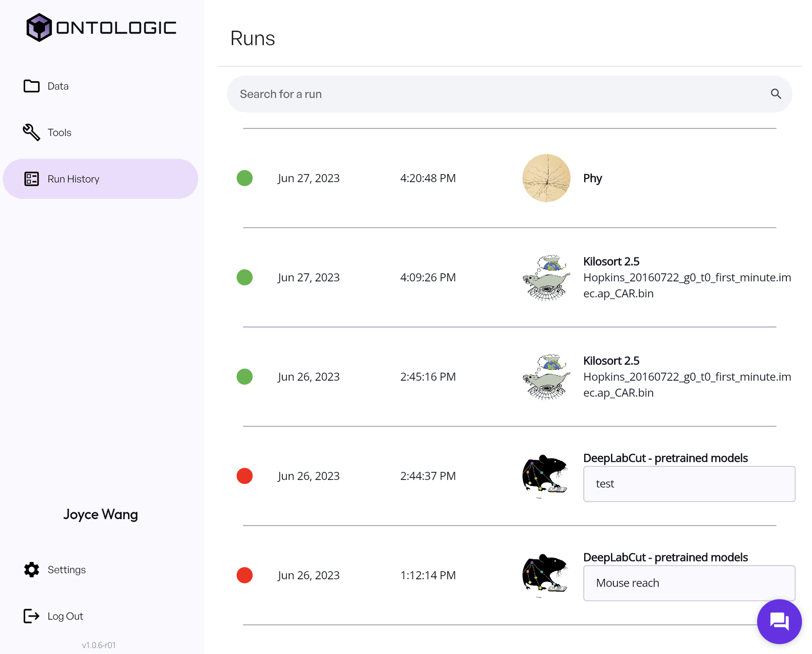Click Kilosort rat icon for Jun 26 run
Viewport: 812px width, 654px height.
click(546, 377)
